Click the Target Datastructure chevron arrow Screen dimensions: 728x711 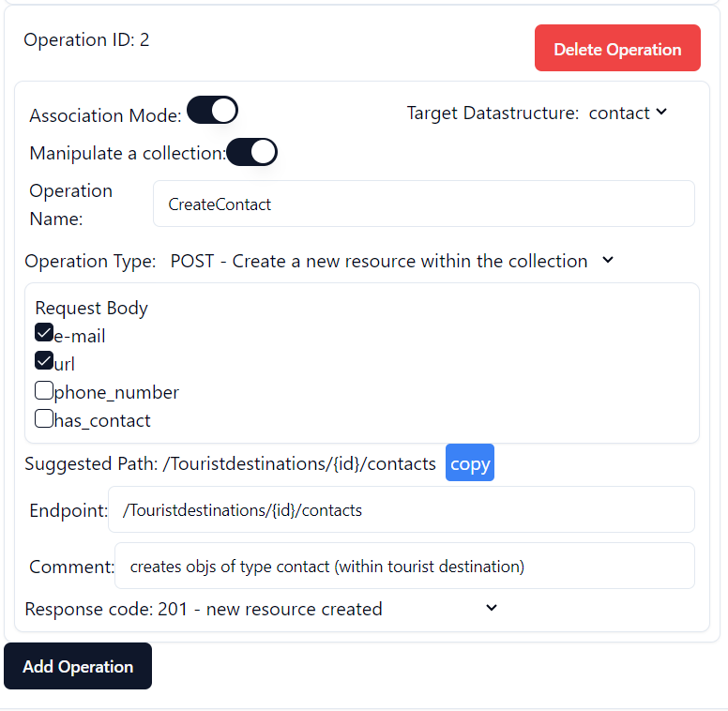point(661,113)
